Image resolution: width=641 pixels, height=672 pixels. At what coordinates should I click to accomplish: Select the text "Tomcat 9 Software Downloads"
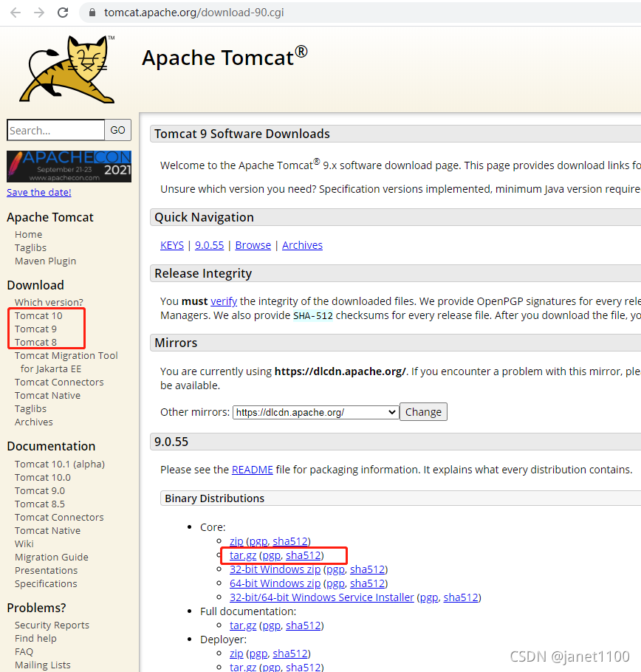[242, 134]
